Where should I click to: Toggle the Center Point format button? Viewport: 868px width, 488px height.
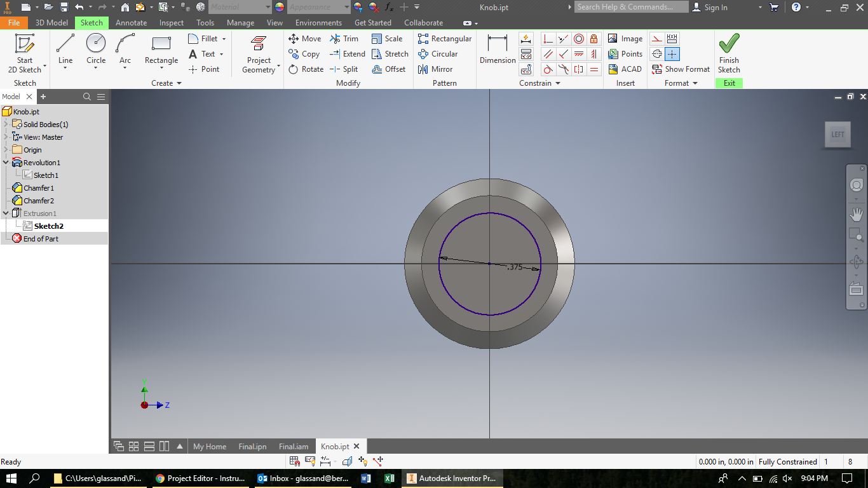click(x=672, y=54)
